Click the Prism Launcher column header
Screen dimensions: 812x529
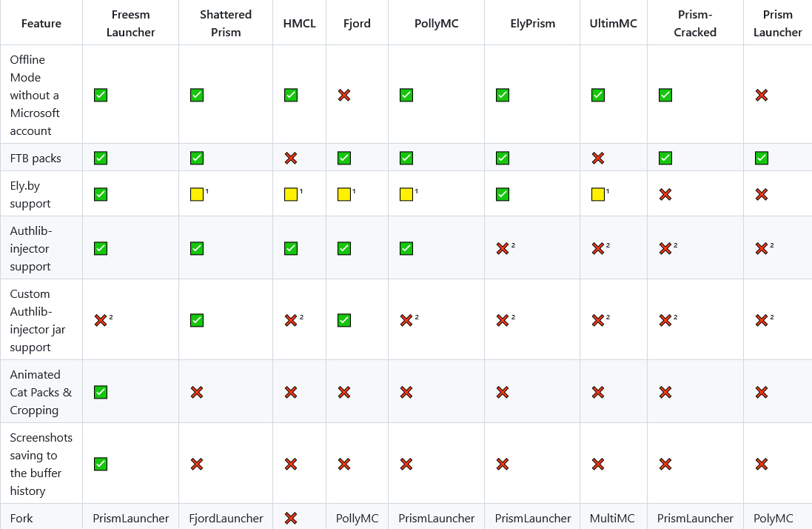[x=777, y=23]
